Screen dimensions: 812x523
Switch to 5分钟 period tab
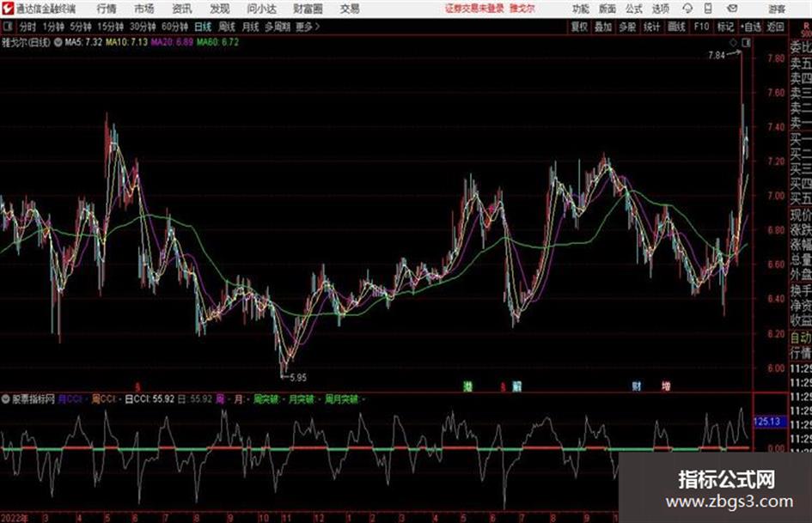pos(81,27)
